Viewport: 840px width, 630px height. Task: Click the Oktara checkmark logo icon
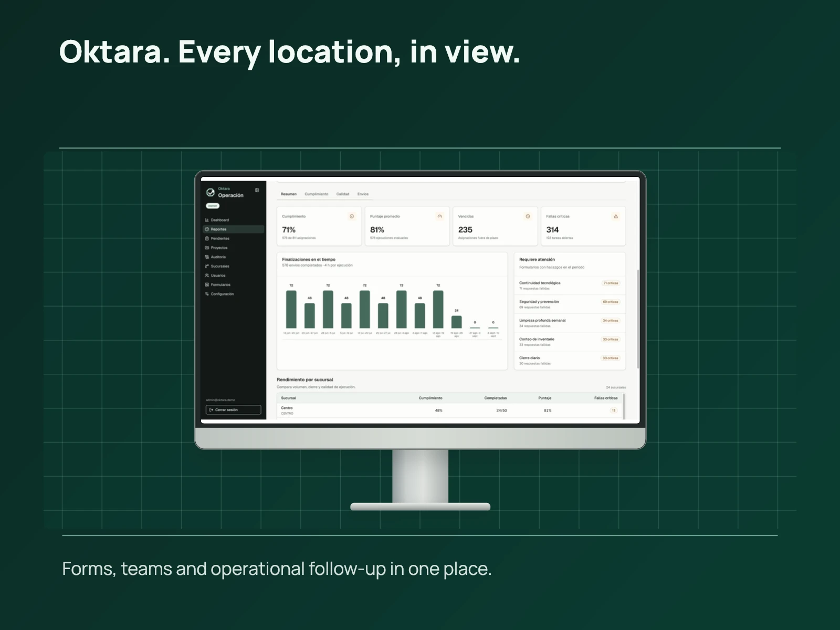click(211, 192)
